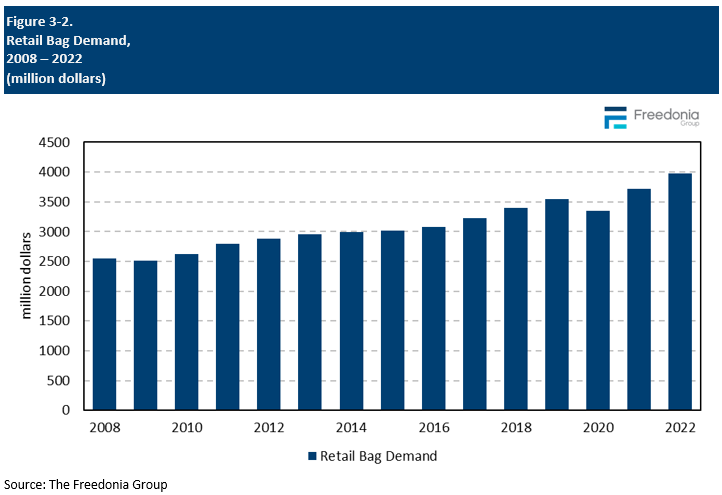Image resolution: width=722 pixels, height=495 pixels.
Task: Click the 2018 x-axis label
Action: (x=516, y=427)
